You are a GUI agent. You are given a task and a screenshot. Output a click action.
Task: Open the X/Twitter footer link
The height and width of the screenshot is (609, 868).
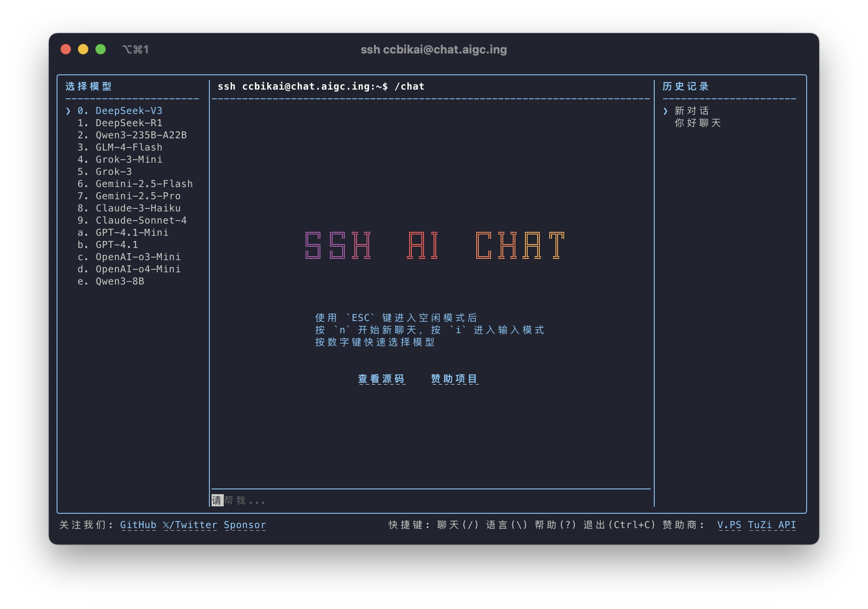pos(190,525)
